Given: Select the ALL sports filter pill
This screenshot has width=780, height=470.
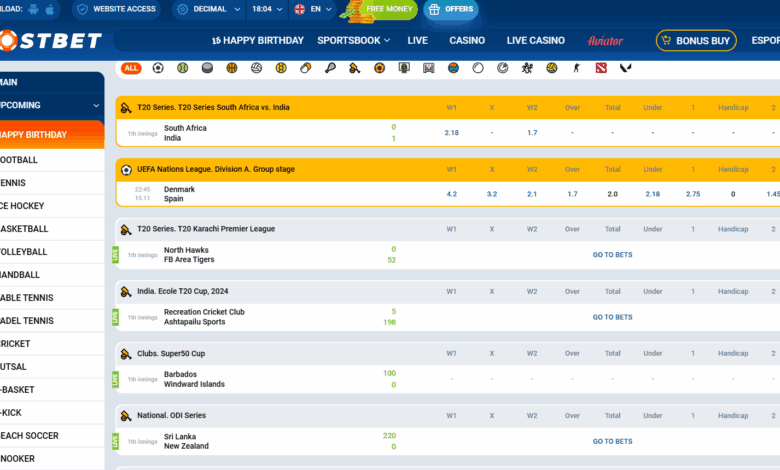Looking at the screenshot, I should (x=131, y=68).
